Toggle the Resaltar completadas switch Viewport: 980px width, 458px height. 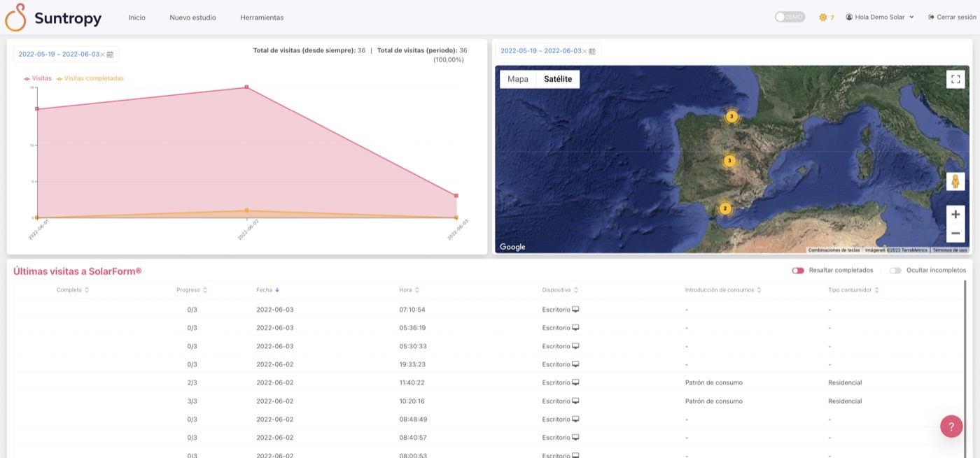[x=798, y=271]
